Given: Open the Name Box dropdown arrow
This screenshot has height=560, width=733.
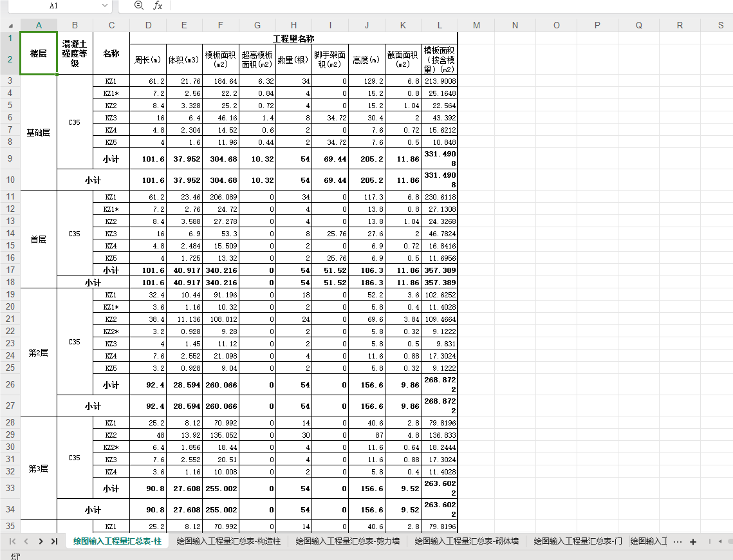Looking at the screenshot, I should point(105,6).
